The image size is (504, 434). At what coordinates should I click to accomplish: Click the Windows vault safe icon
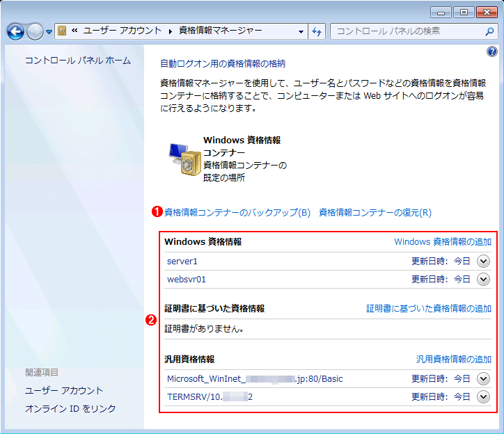click(184, 159)
